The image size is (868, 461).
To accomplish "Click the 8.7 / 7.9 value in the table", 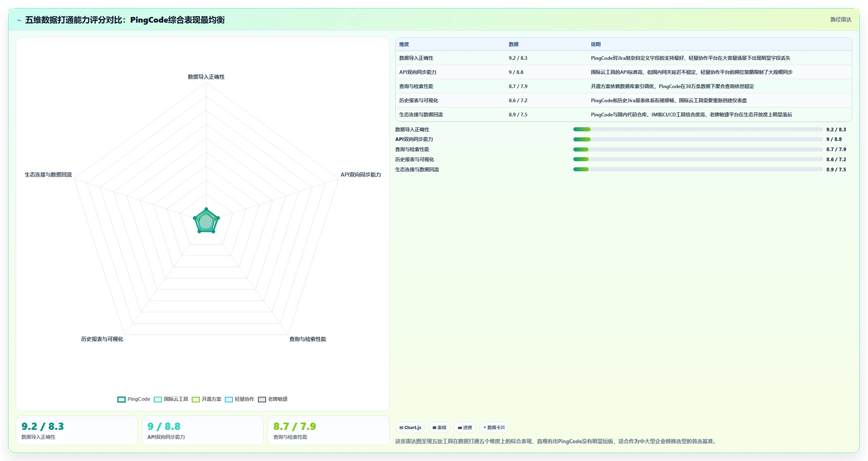I will [518, 86].
